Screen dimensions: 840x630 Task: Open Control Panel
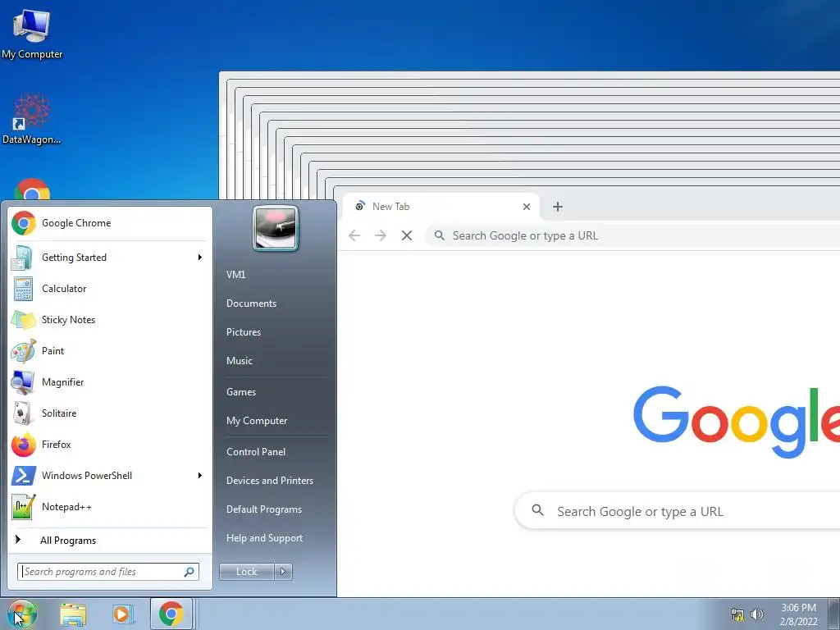(x=256, y=452)
